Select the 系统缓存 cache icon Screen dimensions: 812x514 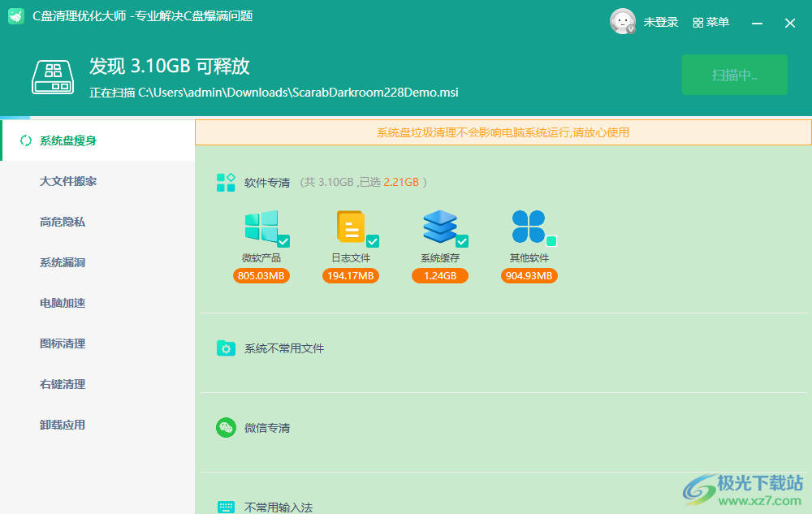tap(440, 227)
